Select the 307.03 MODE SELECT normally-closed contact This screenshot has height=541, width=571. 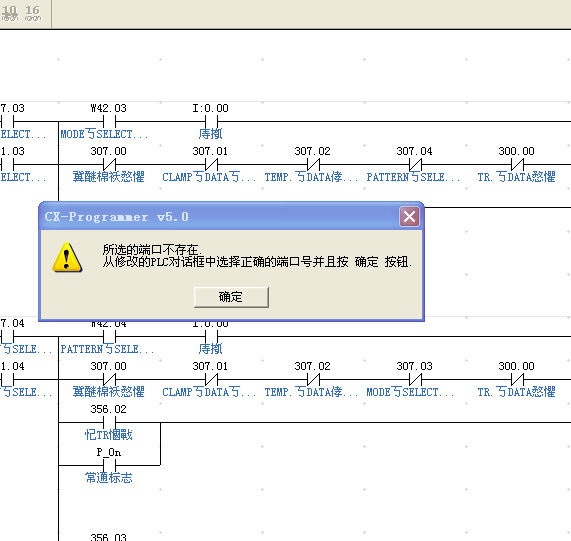(x=415, y=379)
